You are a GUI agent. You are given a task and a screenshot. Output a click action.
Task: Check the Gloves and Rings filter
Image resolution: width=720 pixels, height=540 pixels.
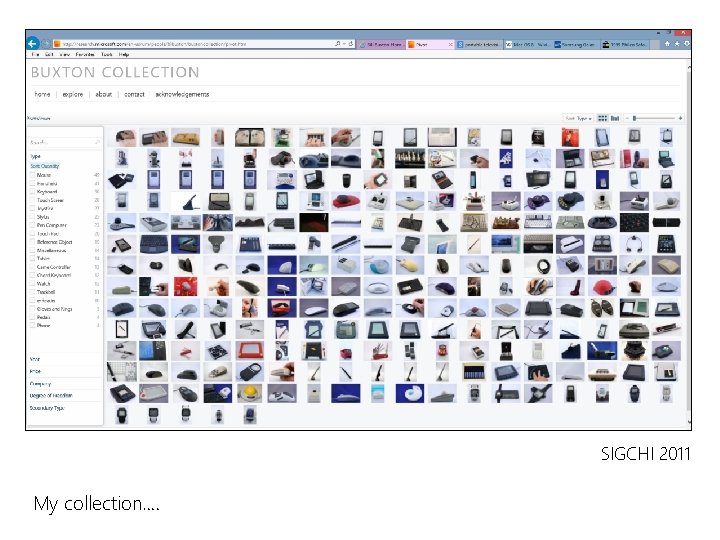pos(32,309)
